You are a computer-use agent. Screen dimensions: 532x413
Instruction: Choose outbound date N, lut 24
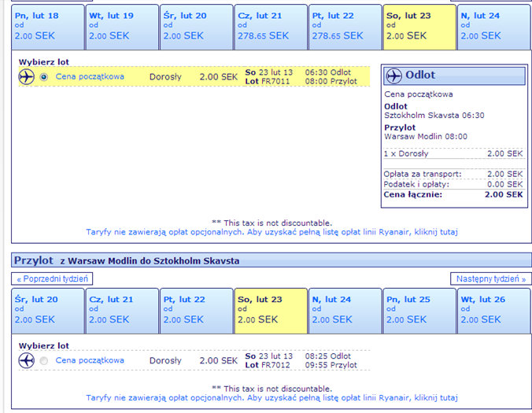(x=494, y=27)
